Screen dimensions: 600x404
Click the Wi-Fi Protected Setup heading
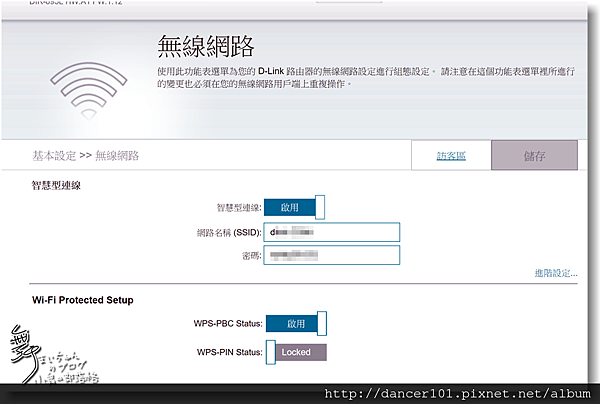tap(83, 300)
